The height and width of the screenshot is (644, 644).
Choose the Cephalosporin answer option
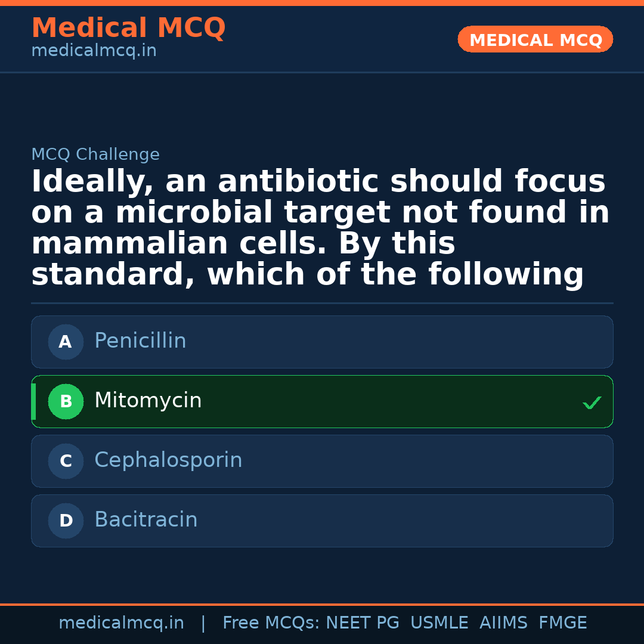point(322,462)
